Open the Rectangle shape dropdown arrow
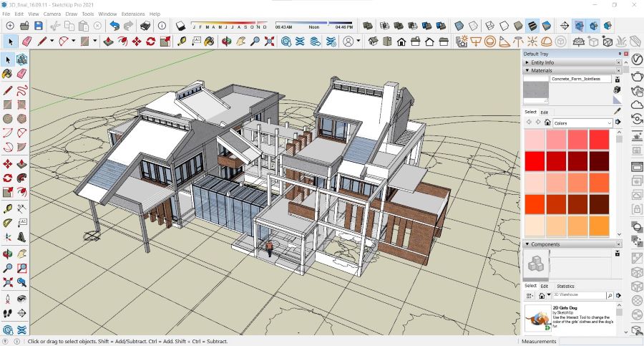This screenshot has height=346, width=644. pos(95,41)
